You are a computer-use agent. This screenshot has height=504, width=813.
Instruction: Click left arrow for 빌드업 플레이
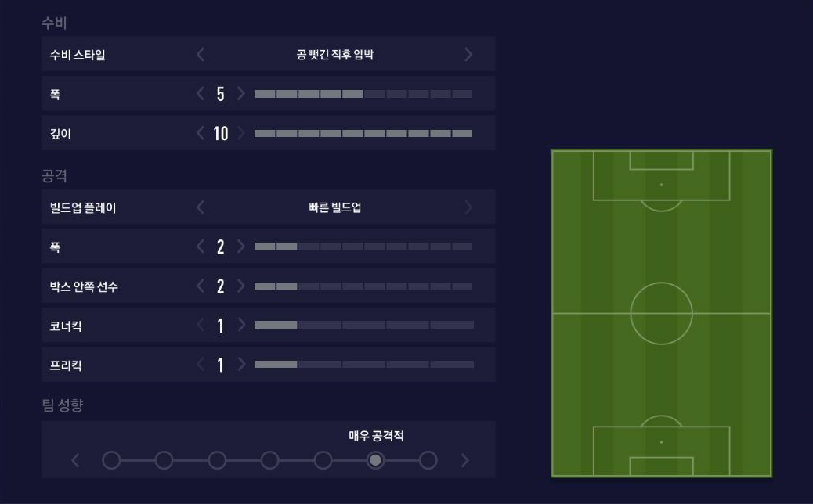(201, 207)
